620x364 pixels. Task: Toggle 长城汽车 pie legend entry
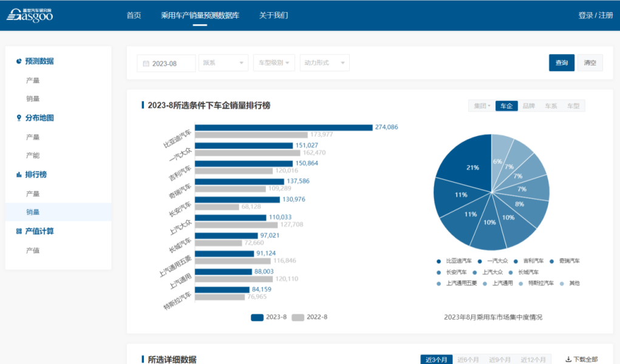(523, 272)
